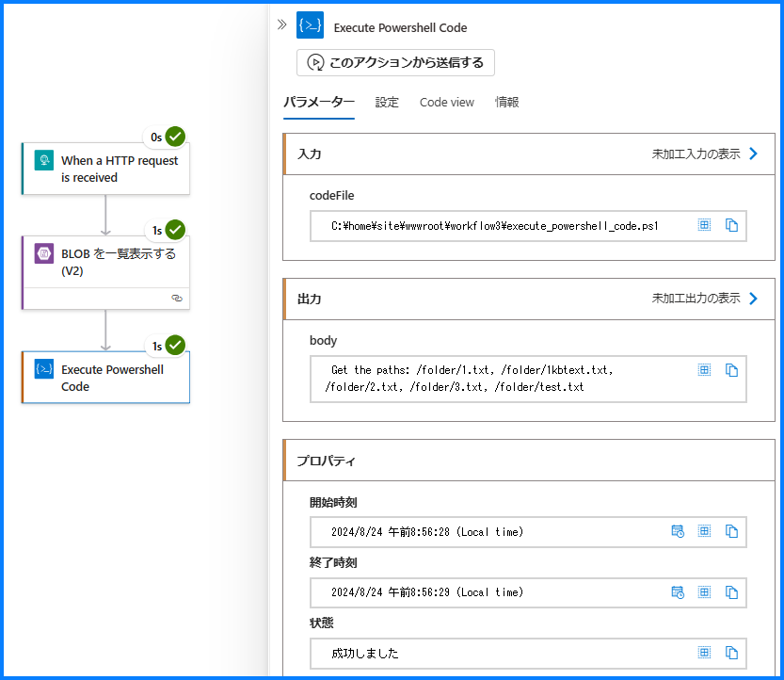
Task: Click table view icon for 終了時刻
Action: [x=704, y=592]
